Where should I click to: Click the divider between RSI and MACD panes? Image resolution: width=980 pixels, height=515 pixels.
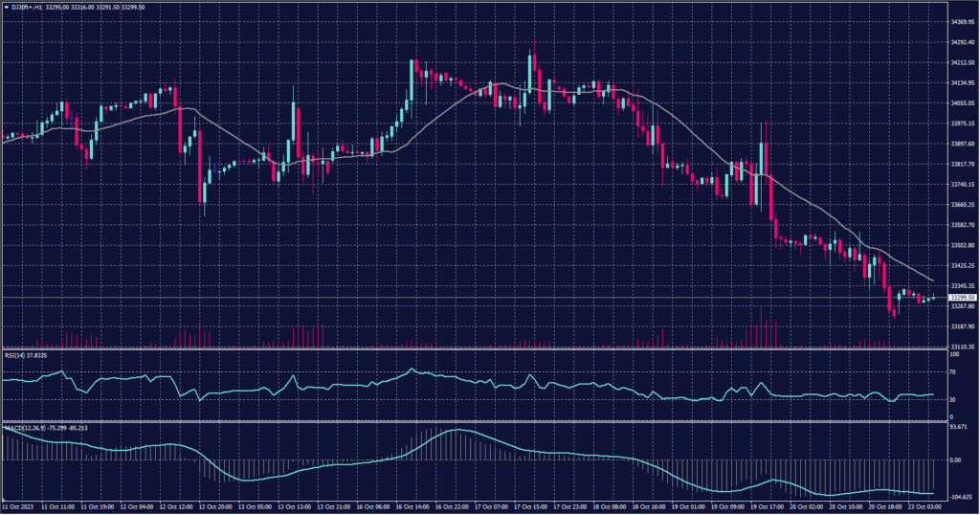pos(469,421)
